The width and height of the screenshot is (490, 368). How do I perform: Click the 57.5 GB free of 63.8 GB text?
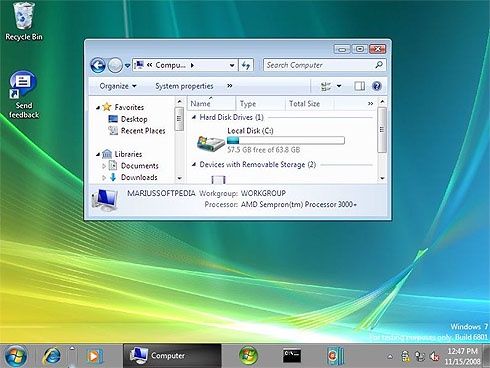click(264, 150)
